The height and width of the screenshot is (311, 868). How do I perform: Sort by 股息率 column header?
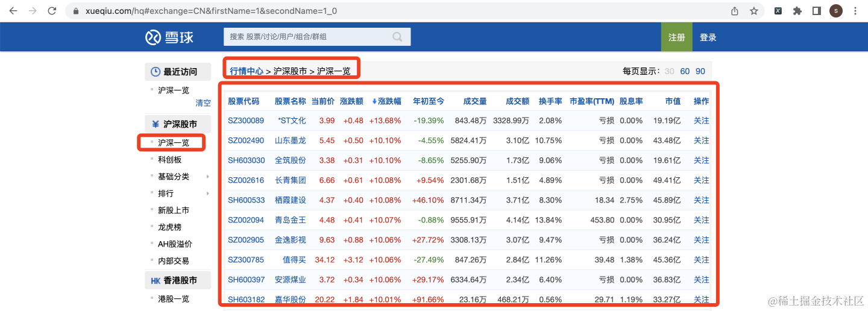(631, 101)
